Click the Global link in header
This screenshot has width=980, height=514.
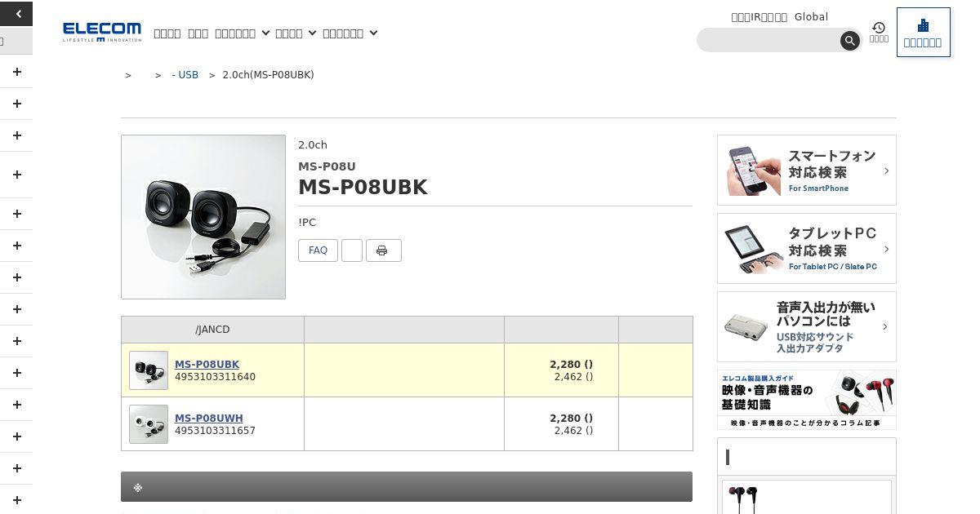[811, 16]
